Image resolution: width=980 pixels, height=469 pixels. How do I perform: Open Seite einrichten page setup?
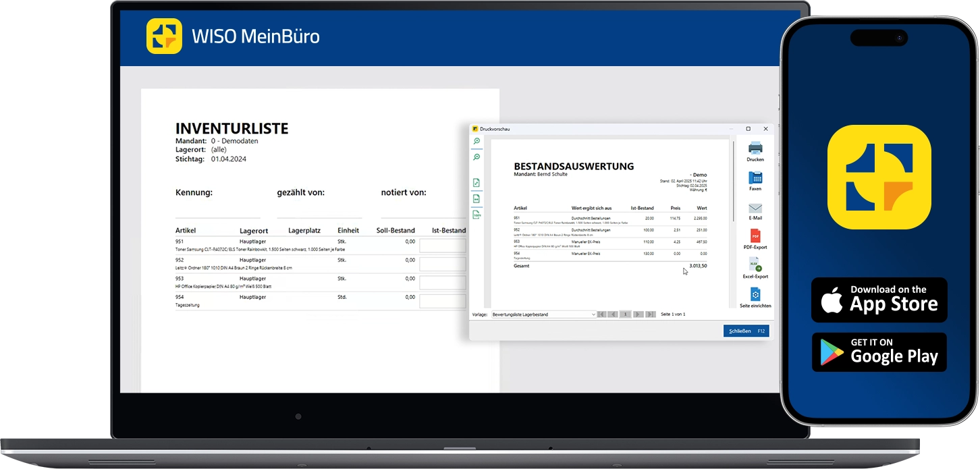755,295
